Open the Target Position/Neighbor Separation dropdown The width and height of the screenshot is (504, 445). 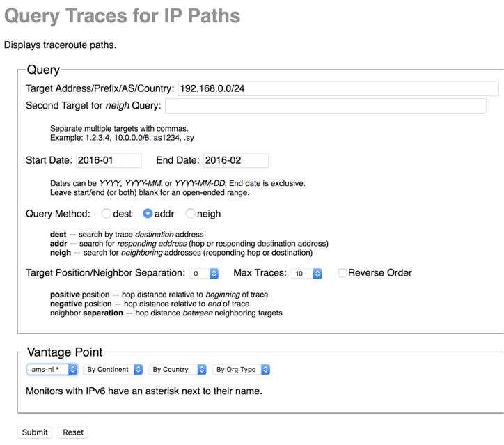click(204, 274)
